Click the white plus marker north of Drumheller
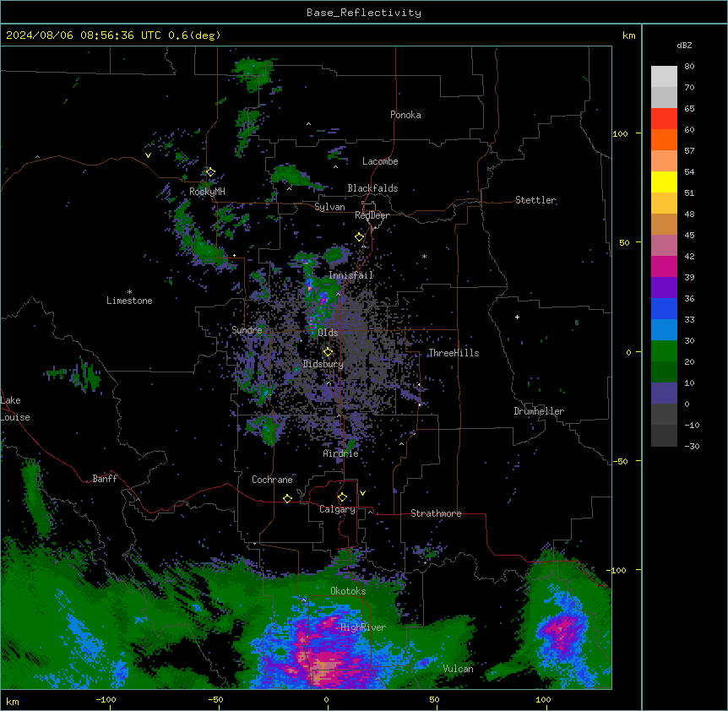728x711 pixels. [x=517, y=317]
